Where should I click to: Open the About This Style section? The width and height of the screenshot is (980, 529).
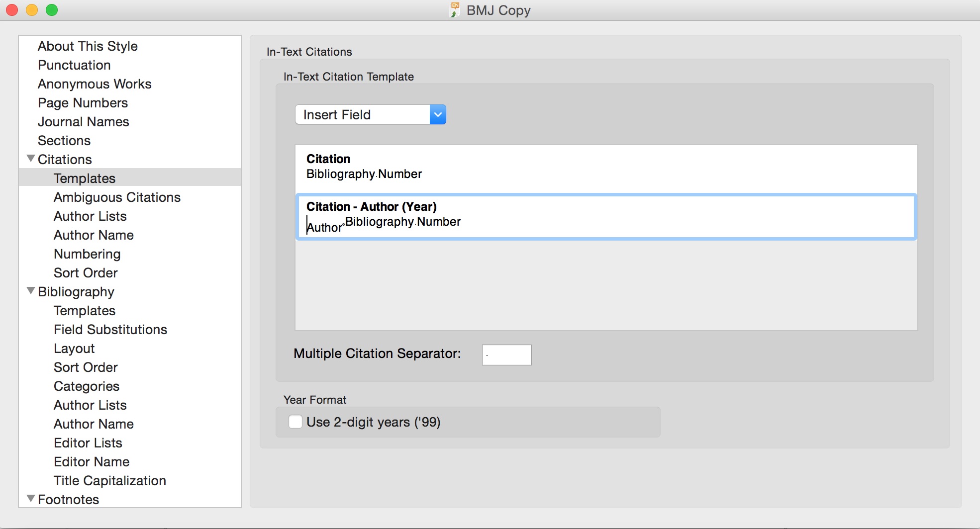pos(88,46)
